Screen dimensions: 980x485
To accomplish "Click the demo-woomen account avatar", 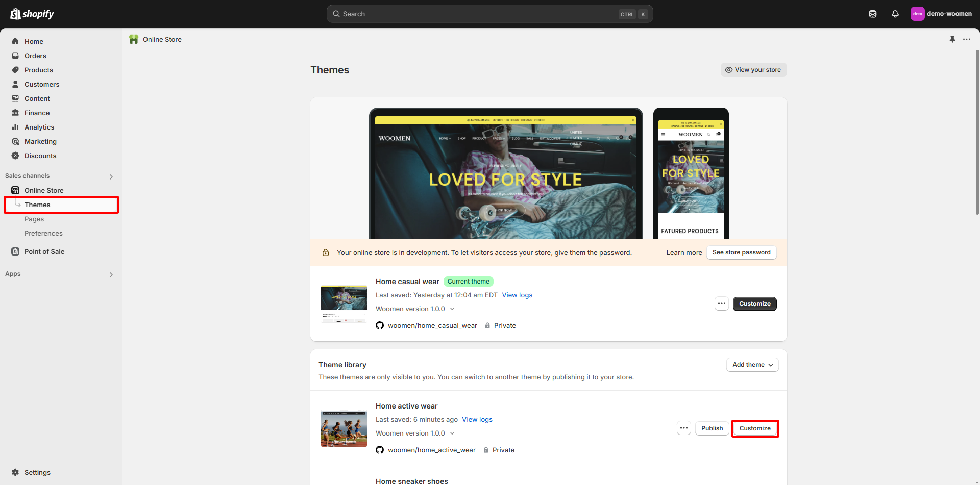I will 917,14.
